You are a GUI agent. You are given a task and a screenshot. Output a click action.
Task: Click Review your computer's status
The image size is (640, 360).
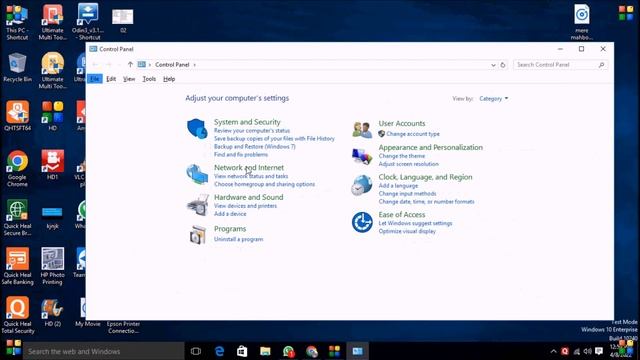(252, 131)
